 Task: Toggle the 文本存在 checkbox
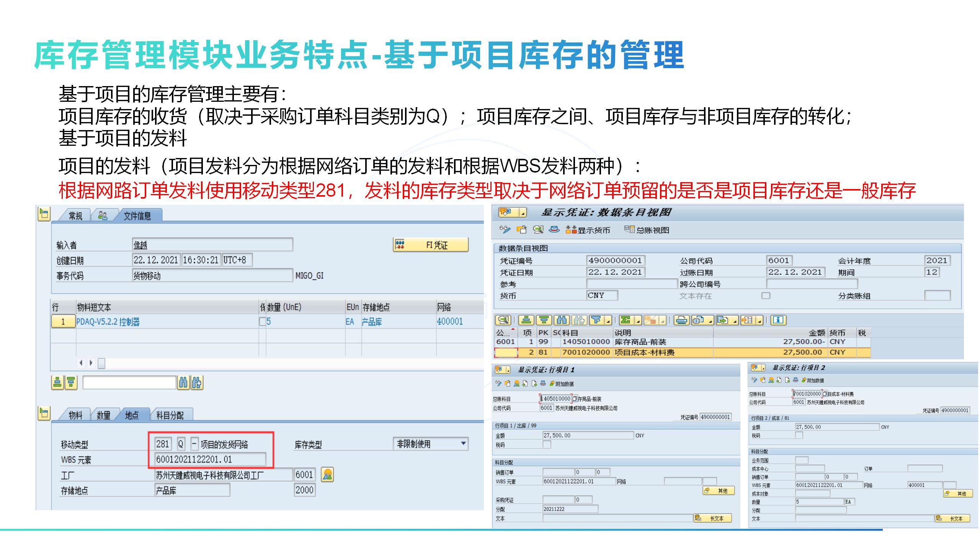coord(766,296)
